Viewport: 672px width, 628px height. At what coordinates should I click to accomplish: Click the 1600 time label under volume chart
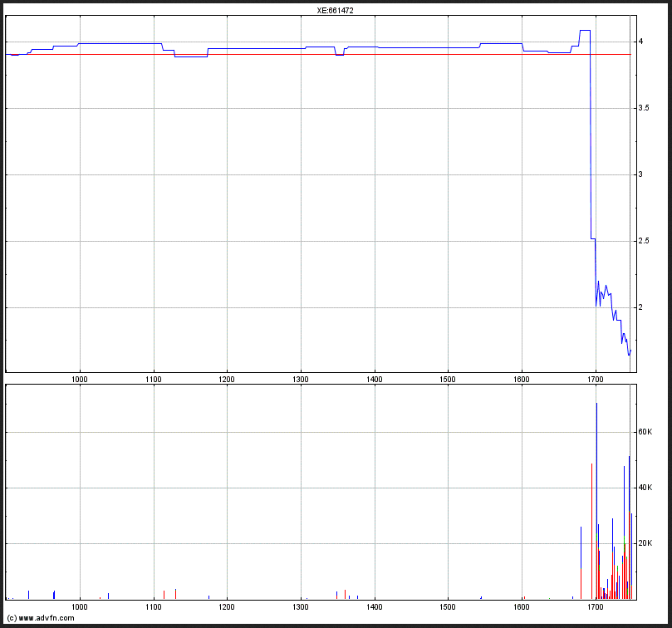coord(522,607)
